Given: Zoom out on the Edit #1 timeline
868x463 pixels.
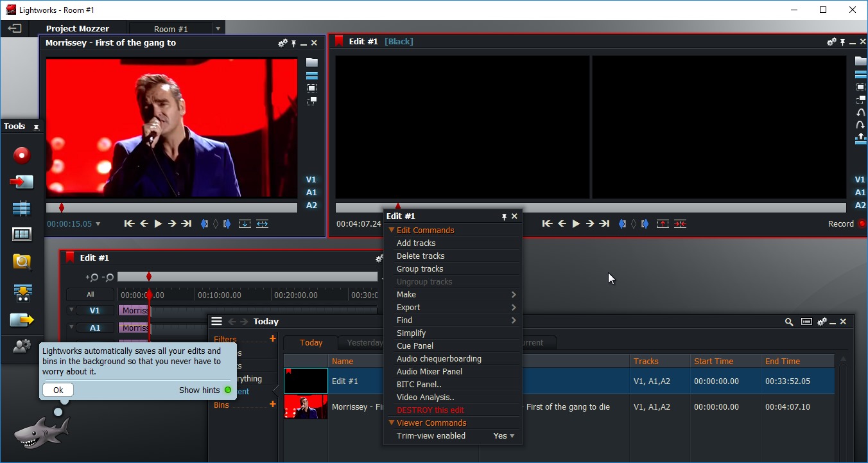Looking at the screenshot, I should click(x=107, y=277).
